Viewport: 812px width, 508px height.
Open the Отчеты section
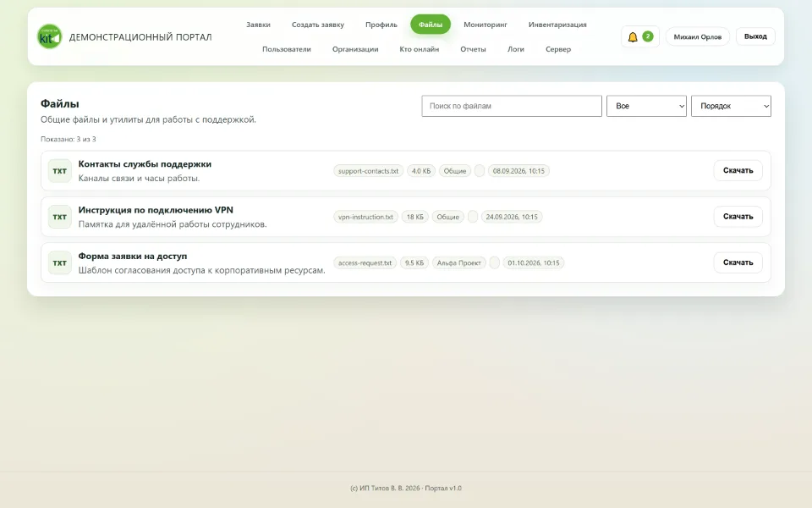(473, 49)
